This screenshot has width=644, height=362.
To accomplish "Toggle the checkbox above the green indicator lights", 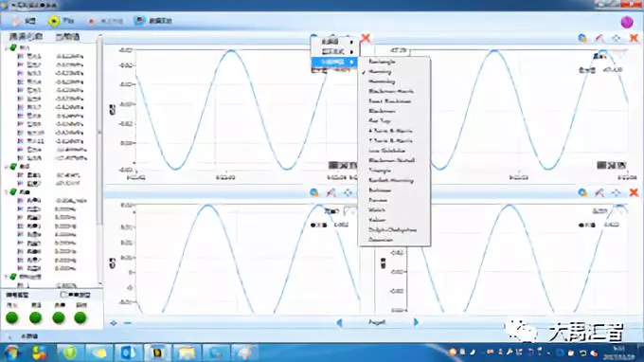I will point(63,295).
